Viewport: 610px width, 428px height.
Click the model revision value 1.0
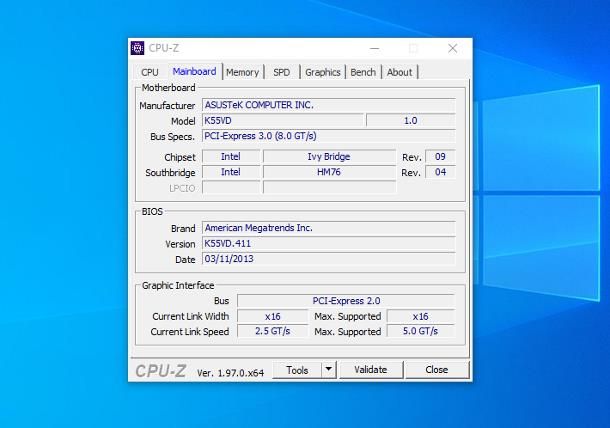(410, 121)
